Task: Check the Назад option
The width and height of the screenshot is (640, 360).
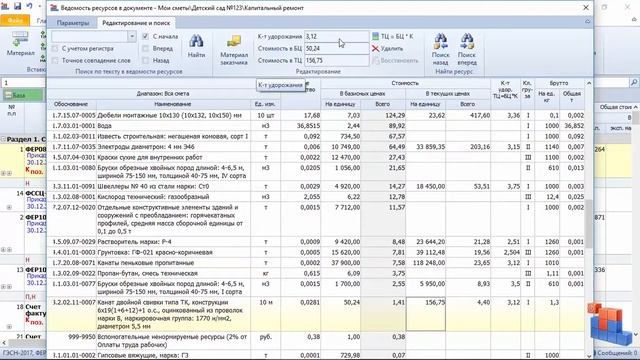Action: [145, 60]
